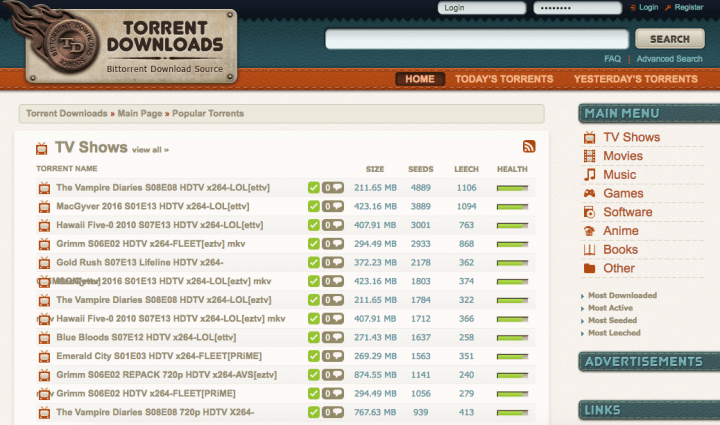The image size is (720, 425).
Task: Click the Register link
Action: click(x=688, y=7)
